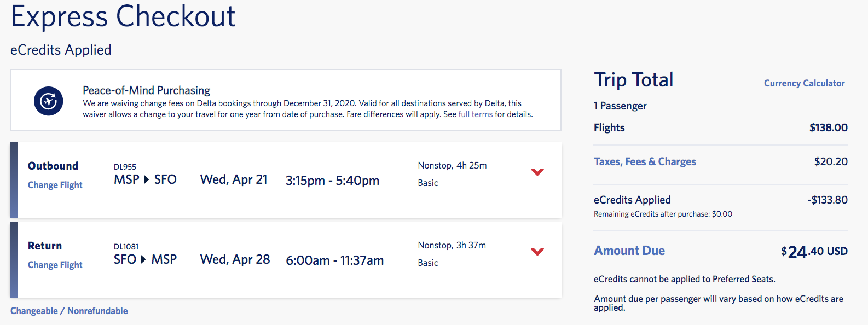Click the Flights price of $138.00
The width and height of the screenshot is (868, 325).
pos(828,127)
